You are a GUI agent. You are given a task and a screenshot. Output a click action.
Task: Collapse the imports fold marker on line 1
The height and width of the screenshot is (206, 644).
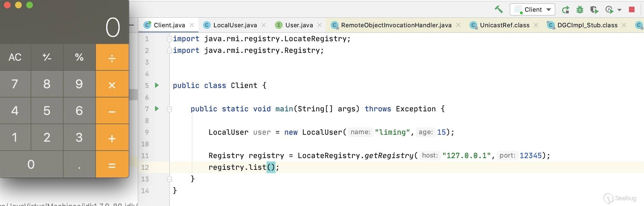point(169,39)
